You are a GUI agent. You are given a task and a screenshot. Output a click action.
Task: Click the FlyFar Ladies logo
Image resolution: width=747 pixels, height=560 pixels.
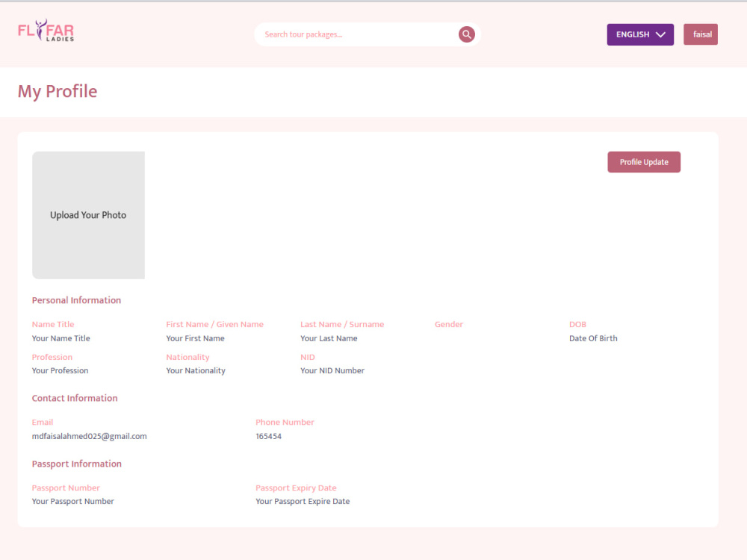pyautogui.click(x=46, y=31)
